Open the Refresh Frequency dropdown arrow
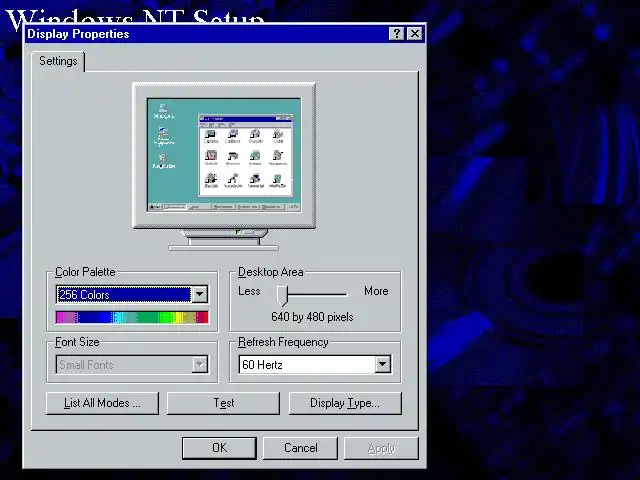 click(x=382, y=364)
